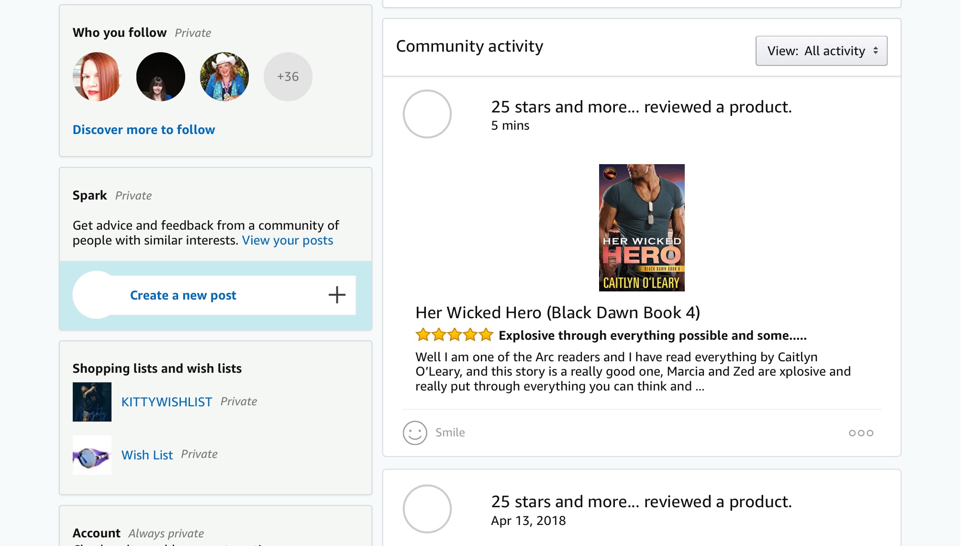Open Her Wicked Hero Black Dawn title

click(557, 312)
